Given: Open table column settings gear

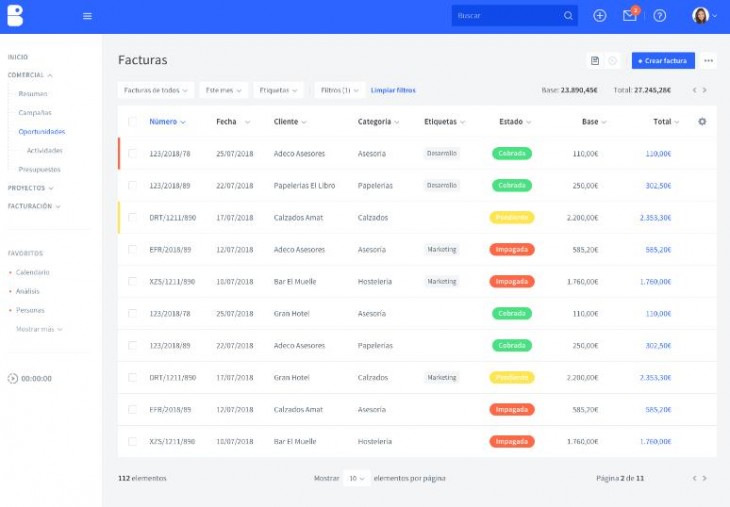Looking at the screenshot, I should (x=702, y=122).
